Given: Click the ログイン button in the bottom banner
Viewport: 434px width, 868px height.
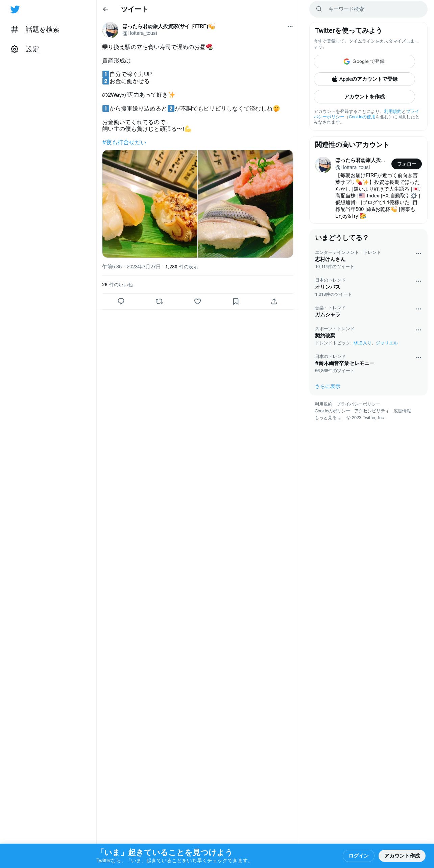Looking at the screenshot, I should (x=359, y=856).
